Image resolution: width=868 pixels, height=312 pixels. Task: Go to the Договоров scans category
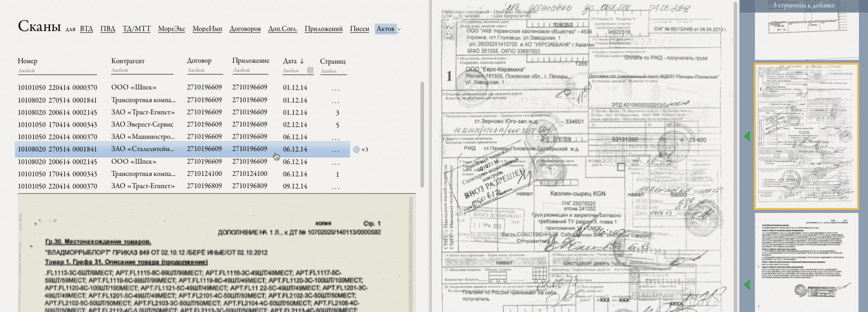[x=245, y=29]
